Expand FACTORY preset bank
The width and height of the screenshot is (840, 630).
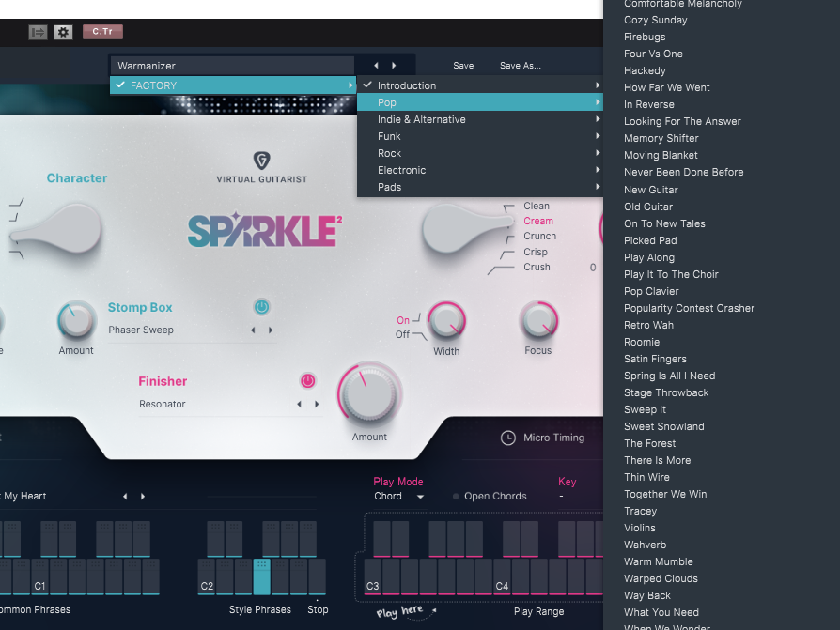[233, 85]
